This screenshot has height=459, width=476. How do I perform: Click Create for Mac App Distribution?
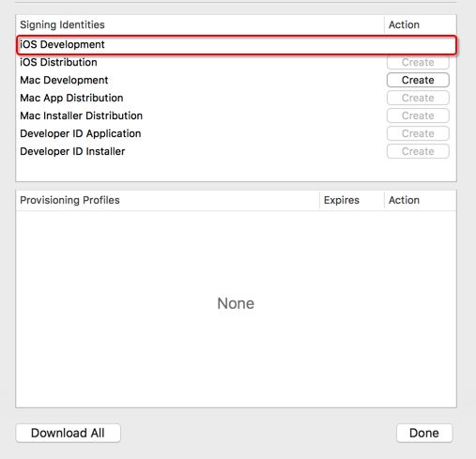click(418, 98)
